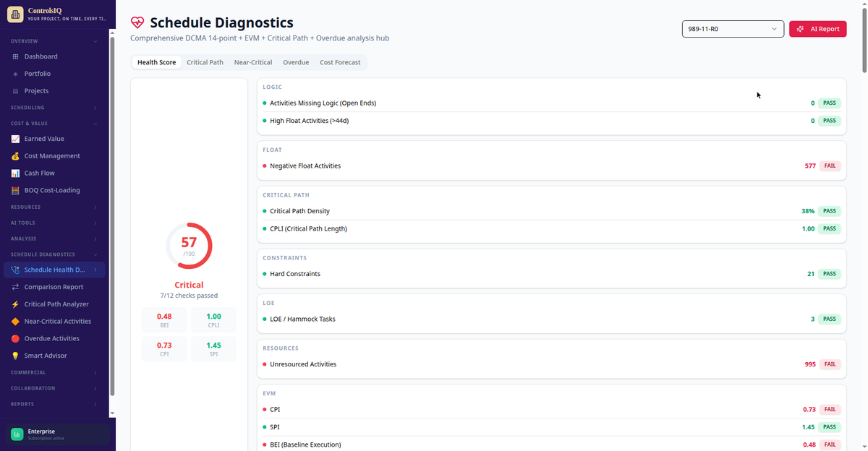This screenshot has width=868, height=451.
Task: Collapse the SCHEDULE DIAGNOSTICS sidebar section
Action: (54, 254)
